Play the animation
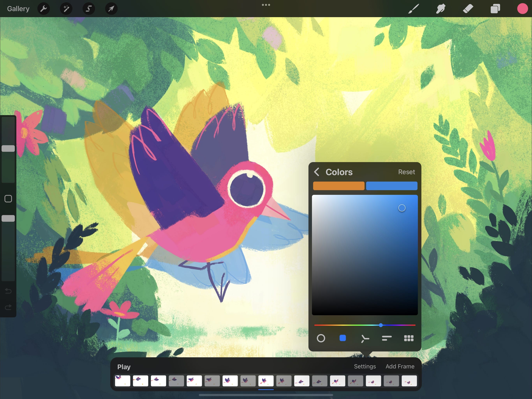 (x=124, y=367)
